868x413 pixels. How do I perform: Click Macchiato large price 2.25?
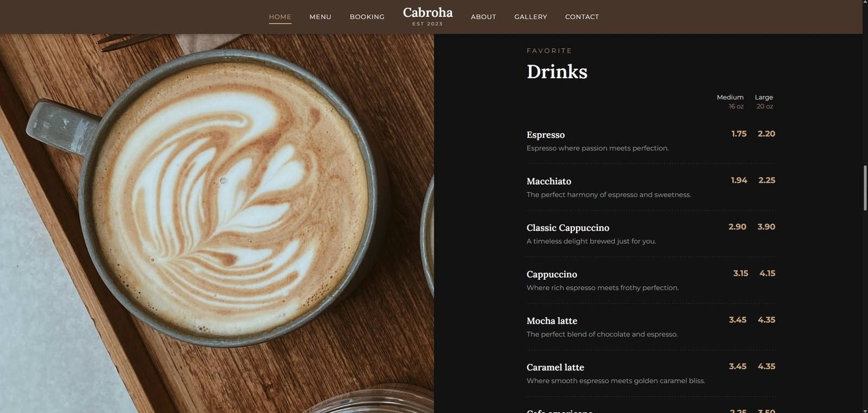(767, 180)
